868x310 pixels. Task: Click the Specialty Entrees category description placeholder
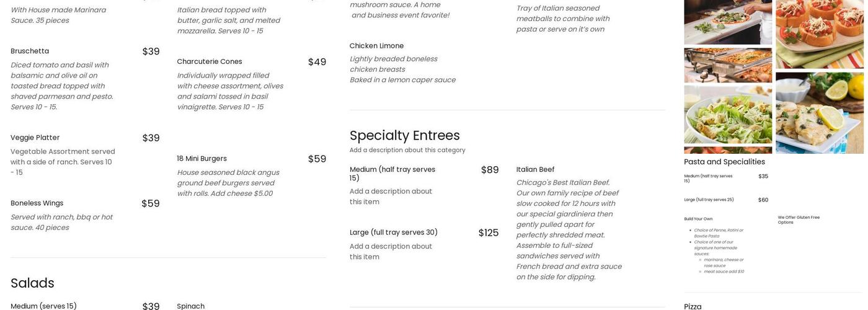pyautogui.click(x=407, y=150)
